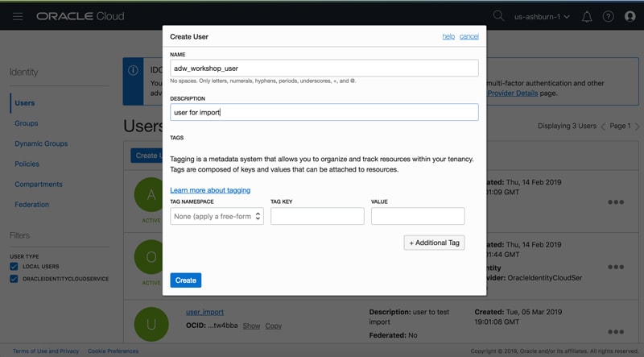644x357 pixels.
Task: Open Federation in Identity sidebar
Action: (x=31, y=205)
